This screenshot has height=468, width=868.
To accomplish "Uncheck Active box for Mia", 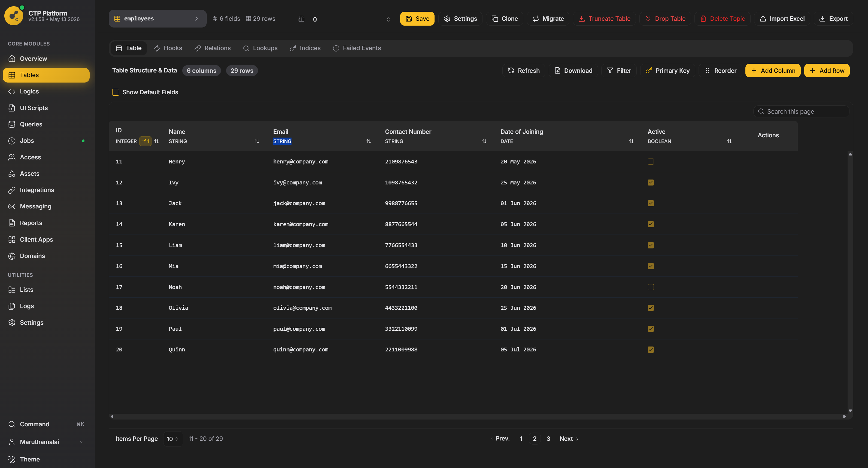I will (x=651, y=266).
